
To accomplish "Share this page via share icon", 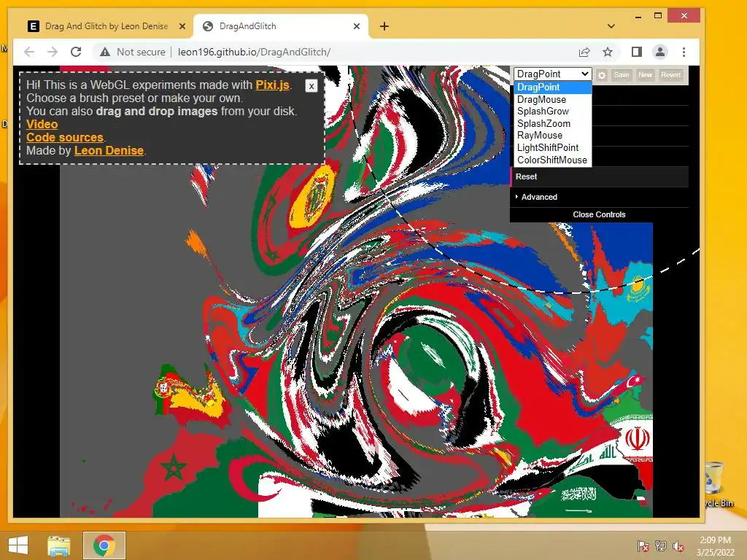I will pyautogui.click(x=584, y=52).
